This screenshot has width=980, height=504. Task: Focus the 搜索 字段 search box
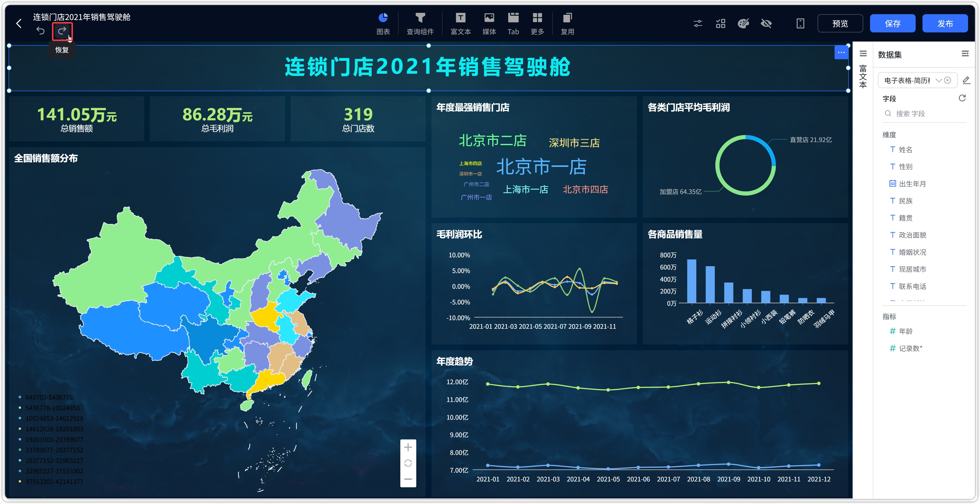925,113
